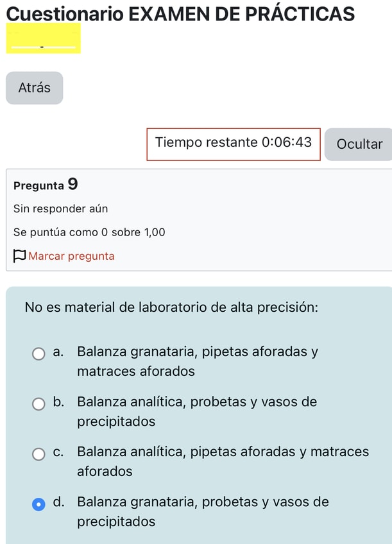
Task: Click the Marcar pregunta link
Action: (71, 256)
